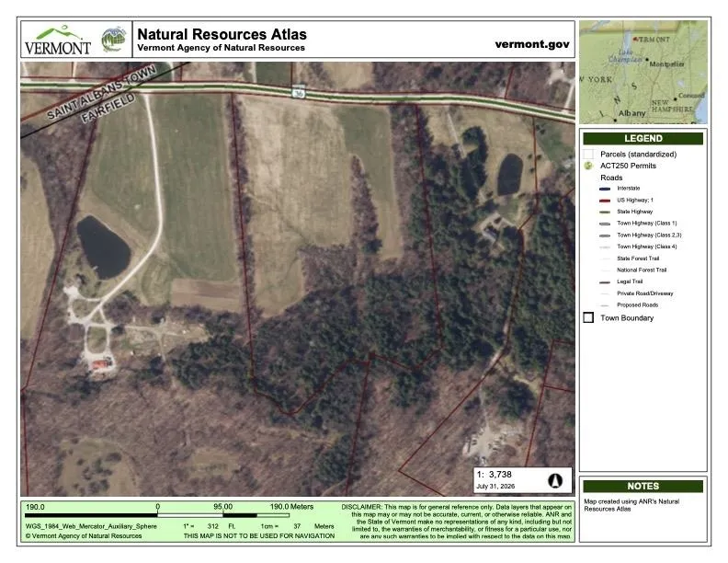This screenshot has height=563, width=728.
Task: Click the Town Highway (Class 2,3) line symbol
Action: [605, 236]
